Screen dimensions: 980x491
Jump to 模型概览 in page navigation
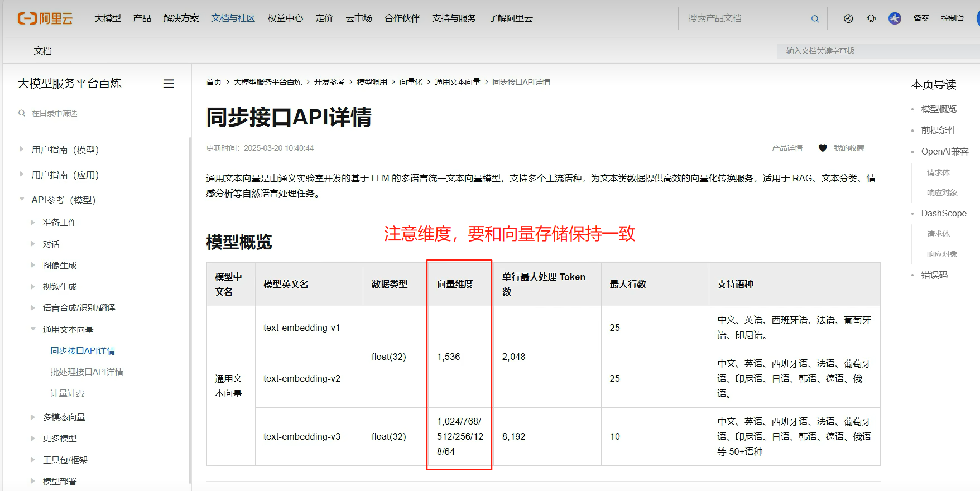(939, 109)
